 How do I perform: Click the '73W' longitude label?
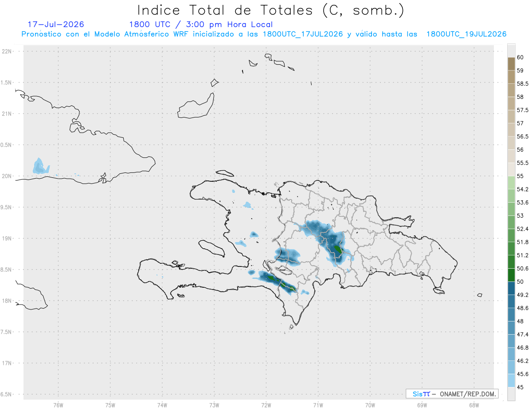[x=214, y=404]
